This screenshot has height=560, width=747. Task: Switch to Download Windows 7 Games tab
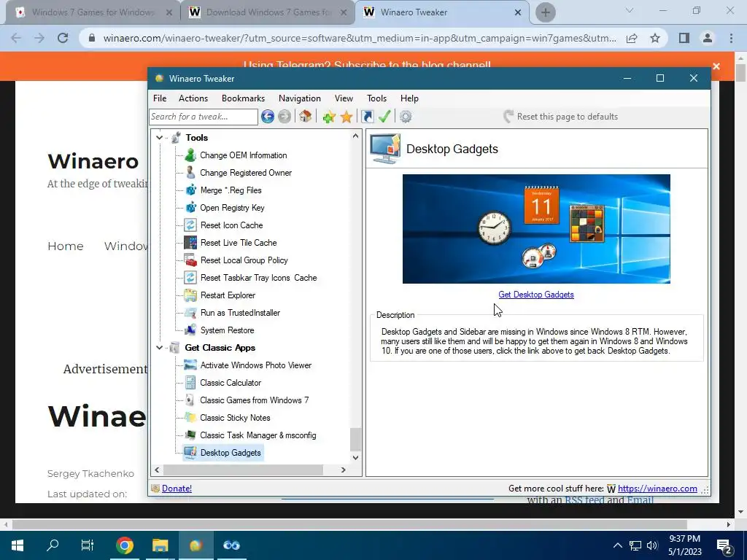coord(268,12)
